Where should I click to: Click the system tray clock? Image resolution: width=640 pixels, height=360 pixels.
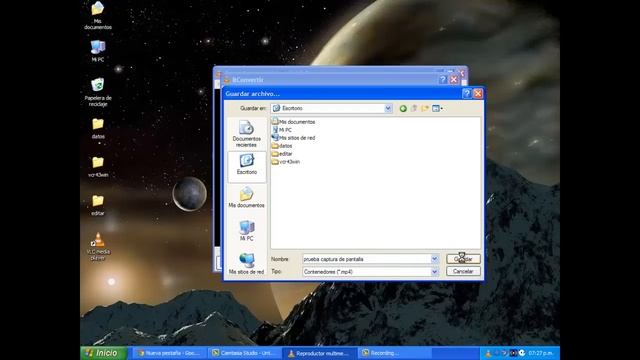(541, 353)
